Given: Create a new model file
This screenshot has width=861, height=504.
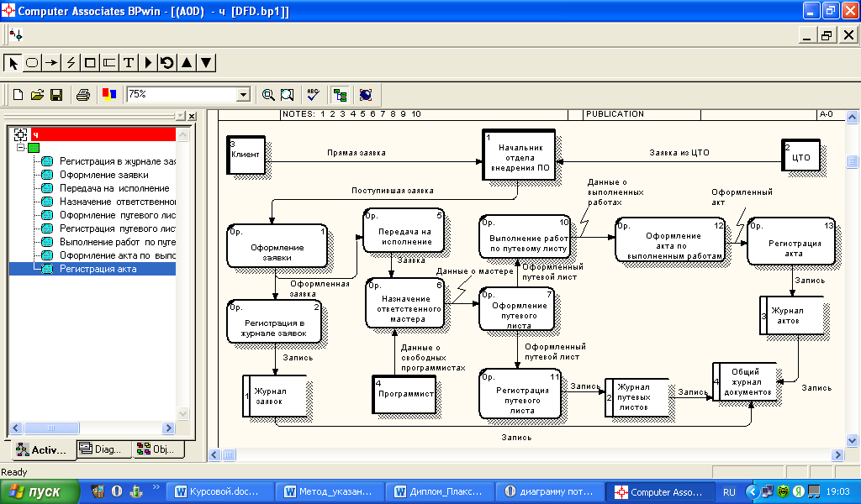Looking at the screenshot, I should [18, 95].
